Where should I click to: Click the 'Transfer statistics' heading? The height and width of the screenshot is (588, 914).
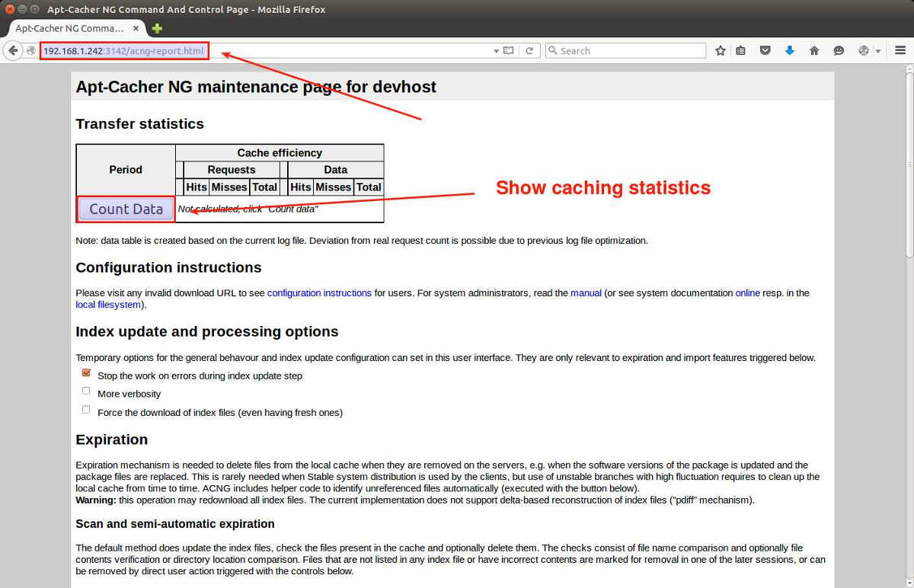pyautogui.click(x=140, y=124)
